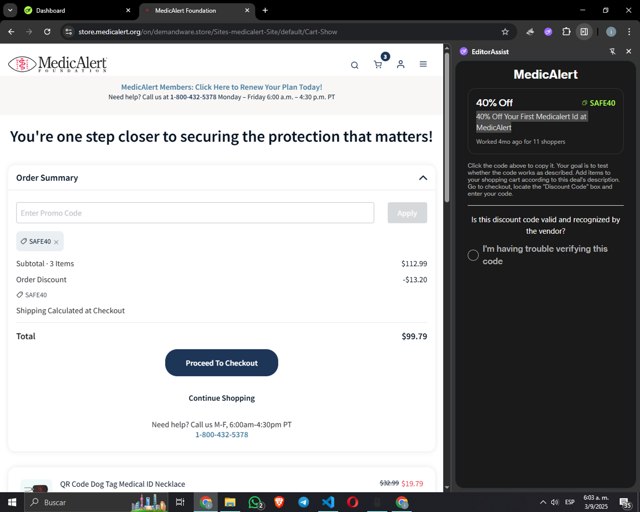Open the shopping cart with 3 items
The image size is (640, 512).
[x=378, y=64]
